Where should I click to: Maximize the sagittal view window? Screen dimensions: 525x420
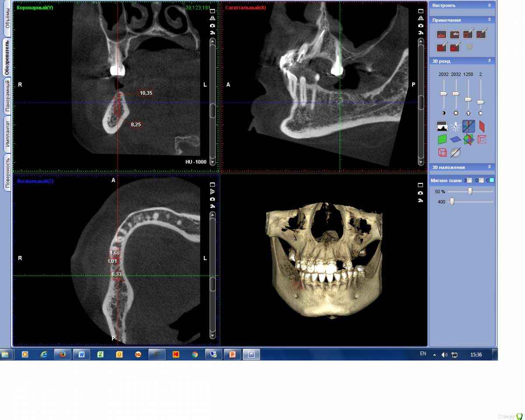(x=420, y=11)
